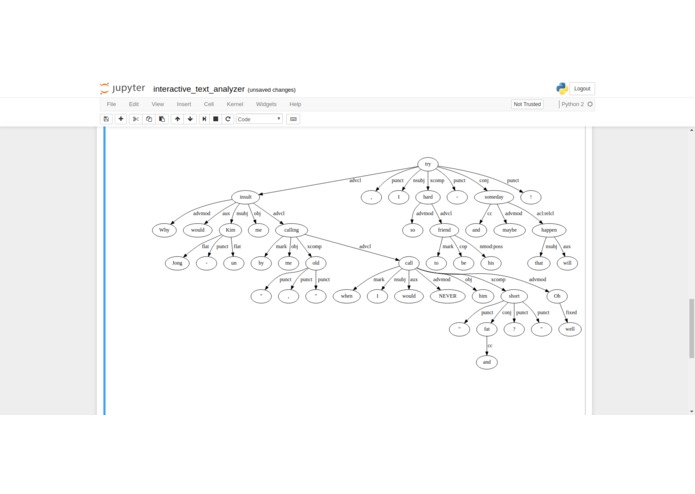Click the page scrollbar thumb on the right
This screenshot has width=695, height=494.
[691, 328]
